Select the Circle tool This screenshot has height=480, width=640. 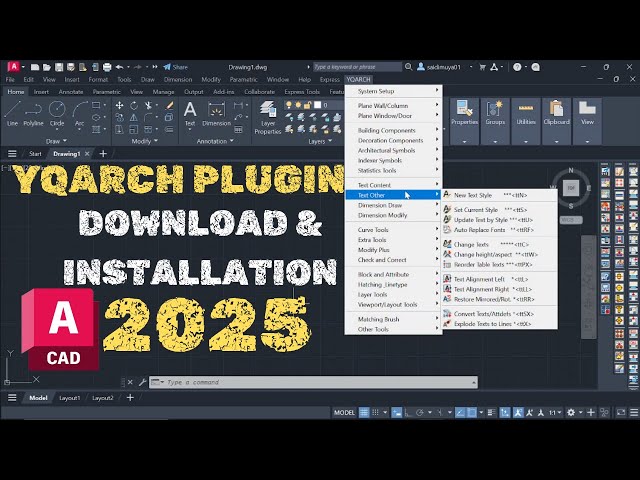pyautogui.click(x=57, y=114)
